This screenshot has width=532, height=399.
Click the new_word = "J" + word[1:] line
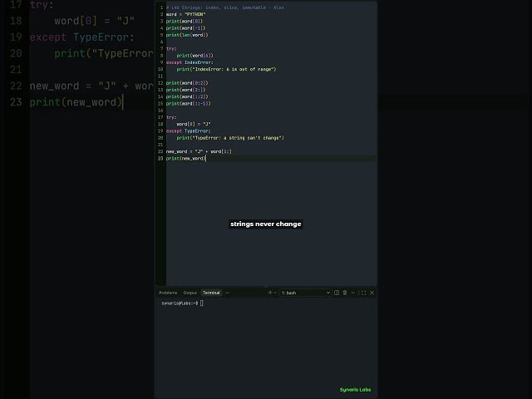point(199,151)
